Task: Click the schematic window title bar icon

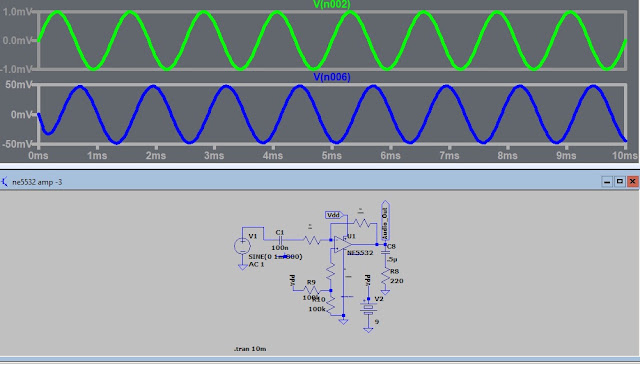Action: click(x=4, y=182)
